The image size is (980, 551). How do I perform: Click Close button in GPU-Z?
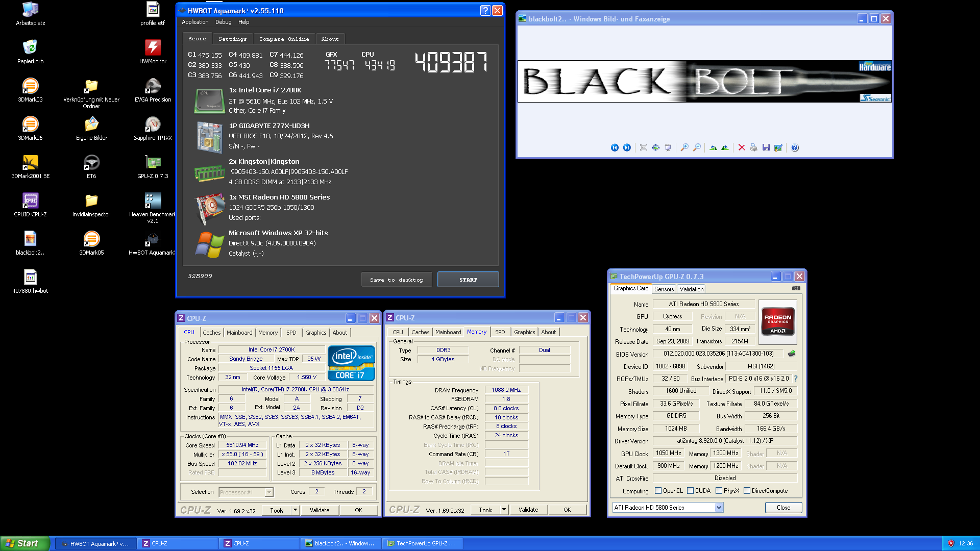click(783, 508)
